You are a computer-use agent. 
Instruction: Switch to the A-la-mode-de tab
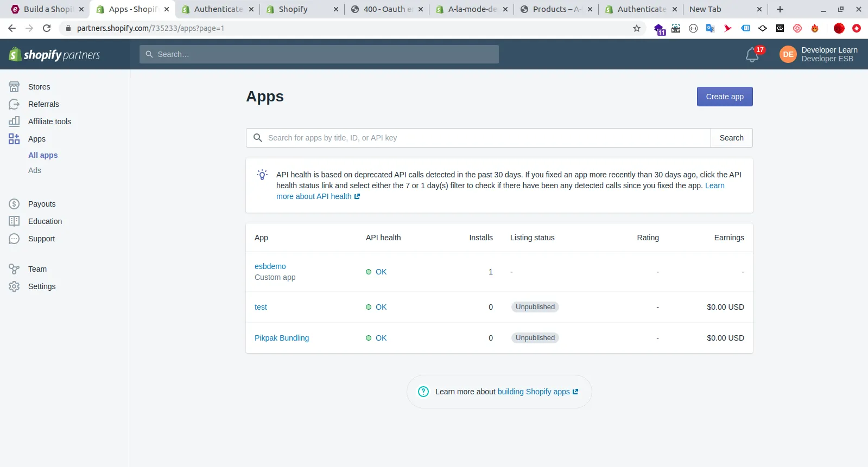[x=471, y=9]
